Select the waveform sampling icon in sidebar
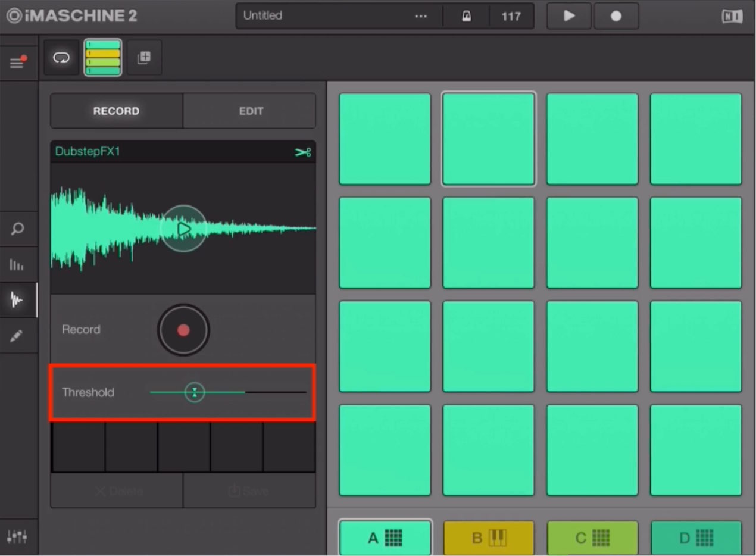756x556 pixels. [x=17, y=300]
